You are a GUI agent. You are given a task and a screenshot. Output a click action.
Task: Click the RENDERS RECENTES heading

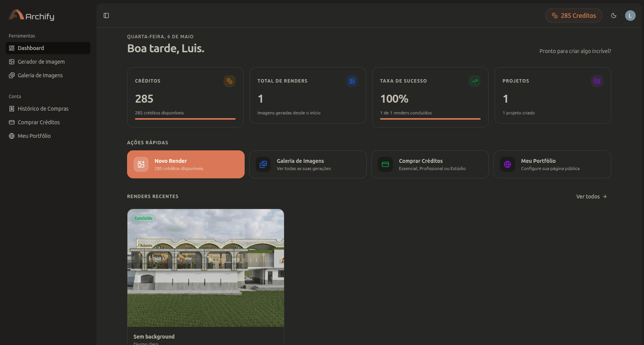(153, 197)
